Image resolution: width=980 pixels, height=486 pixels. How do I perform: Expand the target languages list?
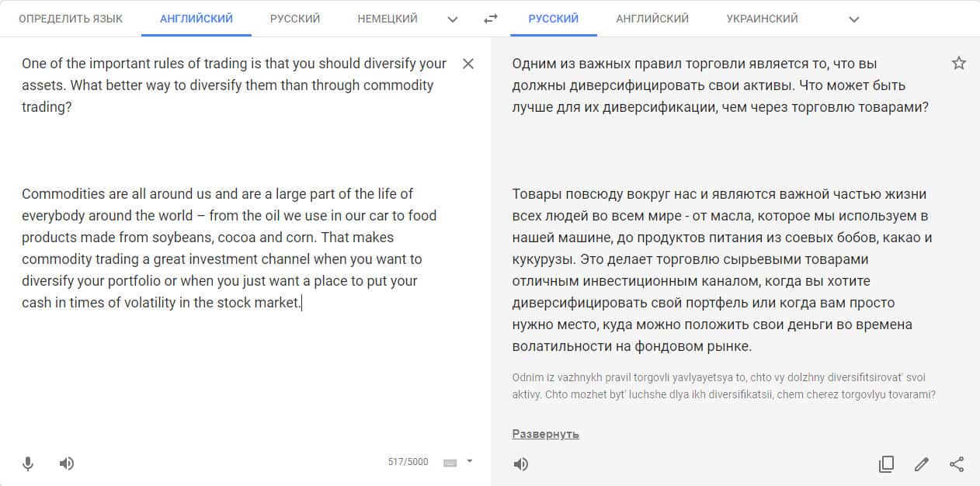click(x=854, y=19)
